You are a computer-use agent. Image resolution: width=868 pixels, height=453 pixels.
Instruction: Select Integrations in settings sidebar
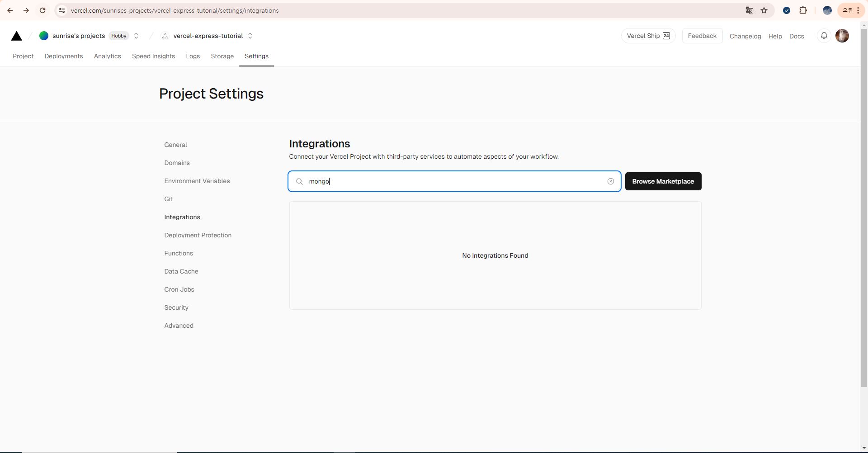(x=182, y=217)
